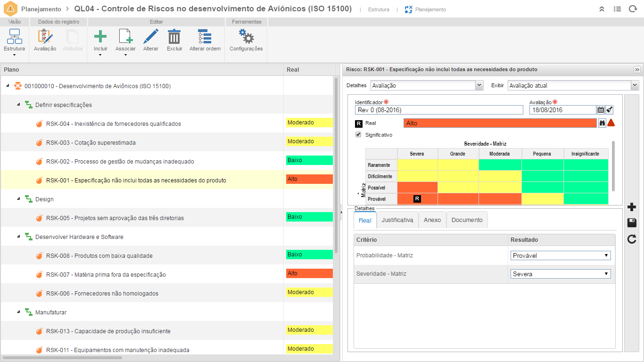Image resolution: width=644 pixels, height=362 pixels.
Task: Toggle the Significativo checkbox
Action: 358,135
